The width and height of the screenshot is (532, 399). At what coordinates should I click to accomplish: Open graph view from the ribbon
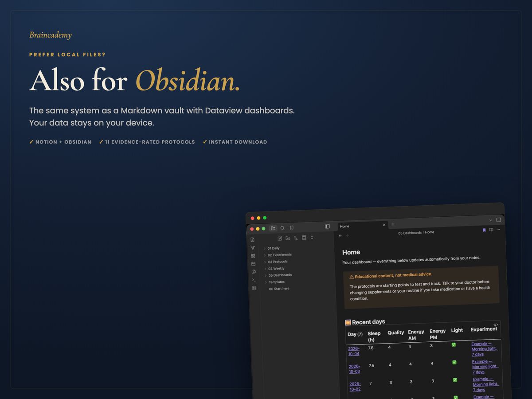253,248
